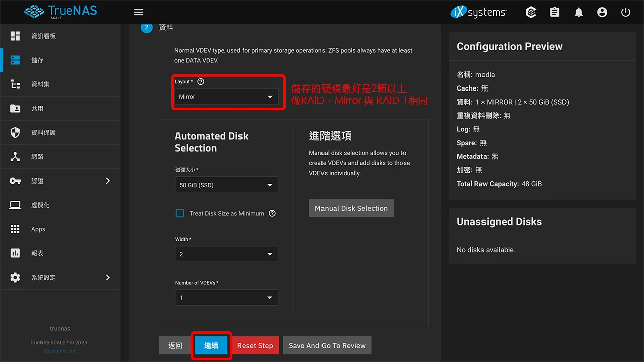
Task: Click the 繼續 continue button
Action: pos(211,345)
